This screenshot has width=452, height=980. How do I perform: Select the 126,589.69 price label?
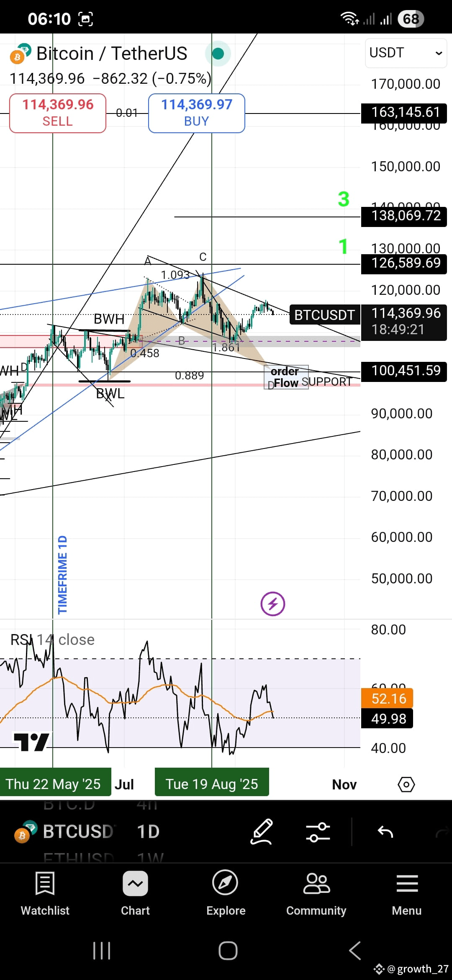tap(404, 263)
